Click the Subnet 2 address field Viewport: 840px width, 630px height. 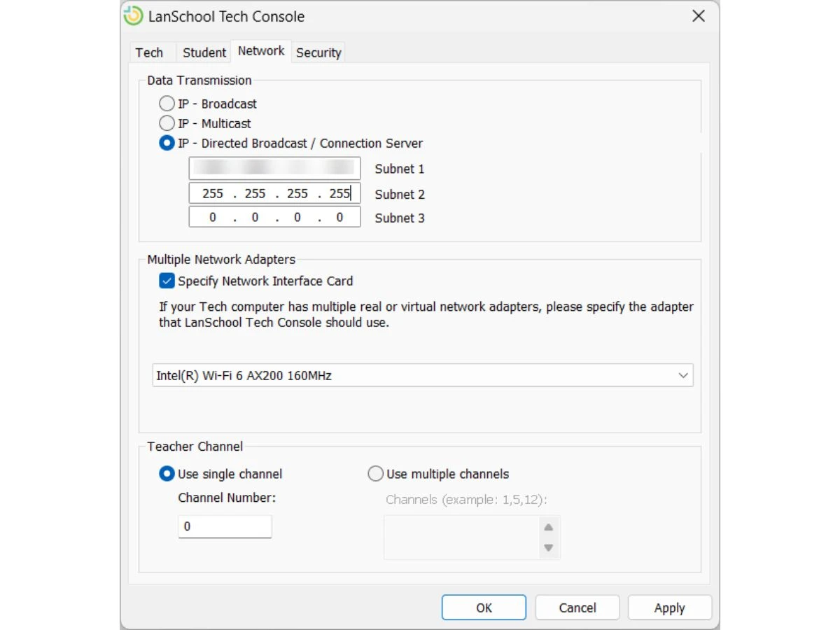click(274, 193)
